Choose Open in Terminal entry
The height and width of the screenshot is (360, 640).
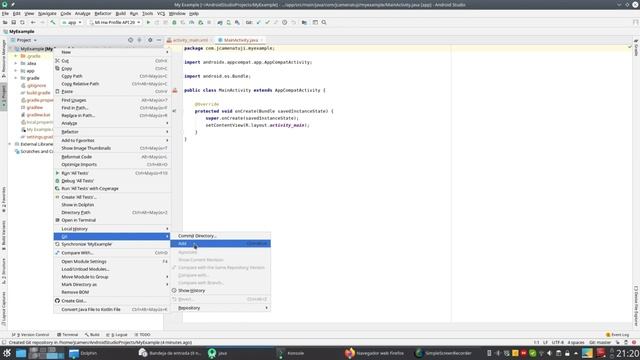(x=112, y=220)
